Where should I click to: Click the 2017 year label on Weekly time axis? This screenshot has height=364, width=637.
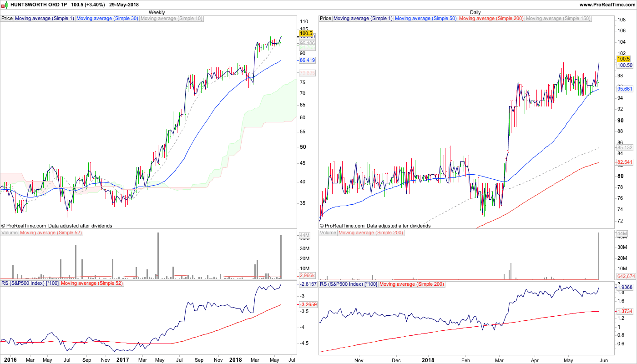(x=123, y=359)
